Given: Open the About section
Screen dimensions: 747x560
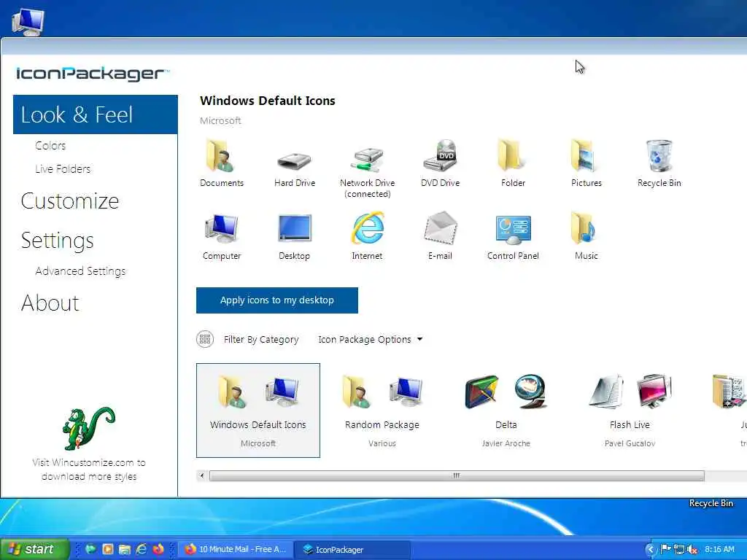Looking at the screenshot, I should click(x=50, y=303).
